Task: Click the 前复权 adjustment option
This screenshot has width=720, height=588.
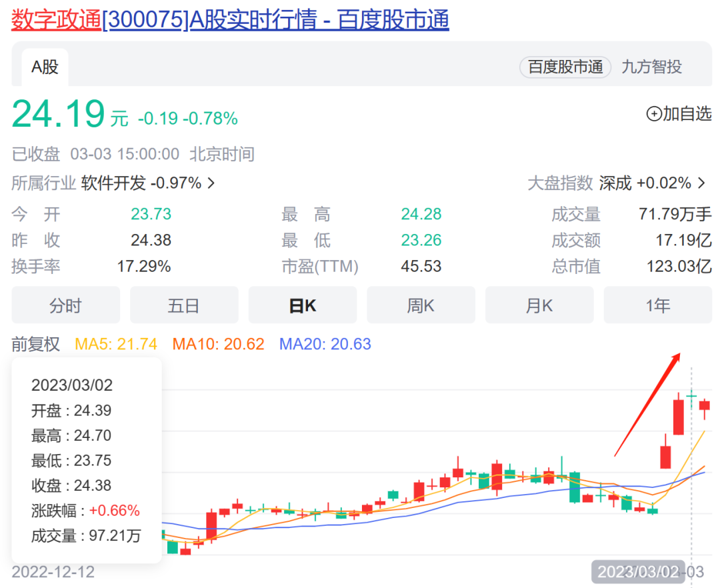Action: pyautogui.click(x=36, y=344)
